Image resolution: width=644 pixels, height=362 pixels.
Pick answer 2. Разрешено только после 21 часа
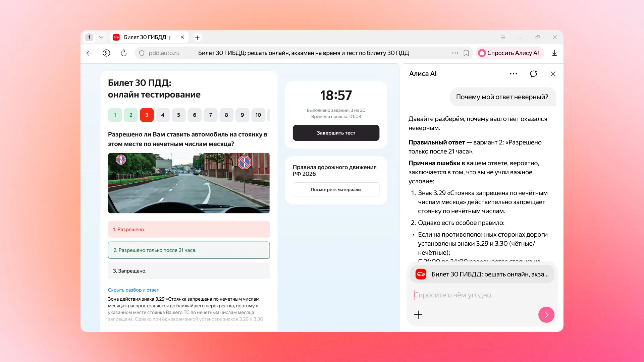[x=189, y=250]
